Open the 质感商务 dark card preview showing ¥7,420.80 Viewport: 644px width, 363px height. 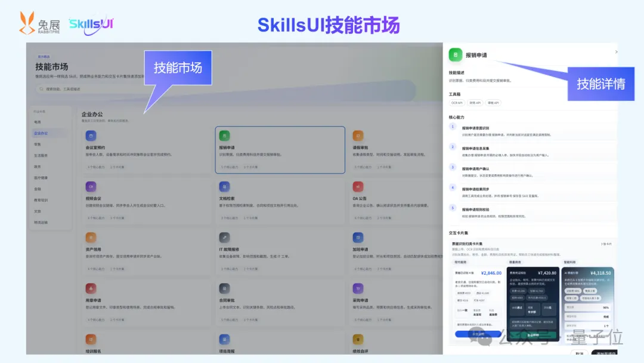tap(532, 304)
